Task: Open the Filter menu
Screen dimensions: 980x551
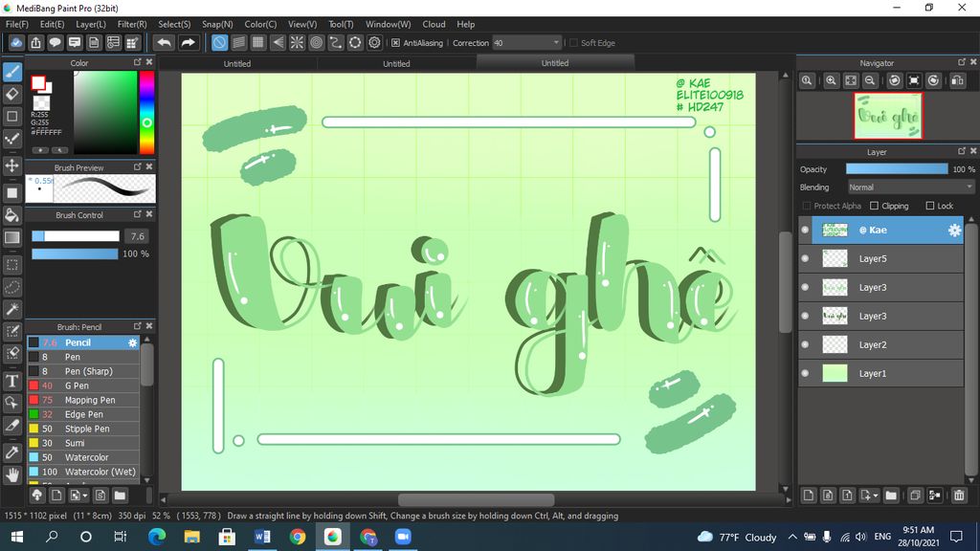Action: [132, 24]
